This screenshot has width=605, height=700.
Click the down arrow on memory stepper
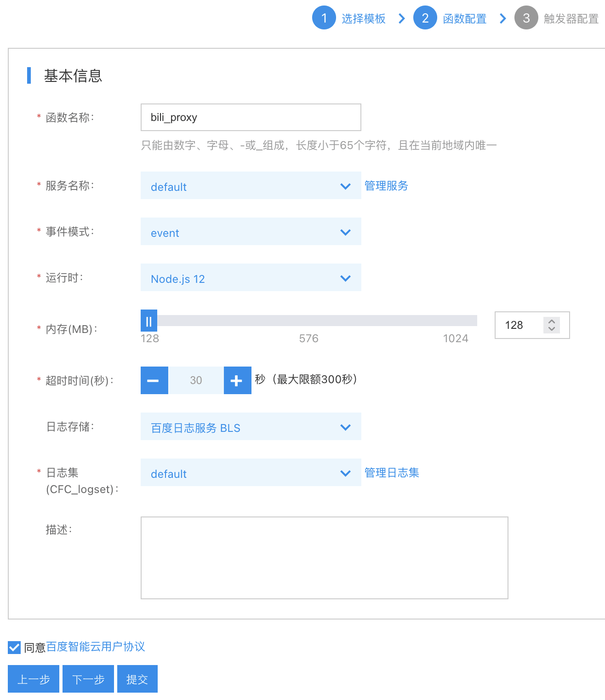click(551, 329)
